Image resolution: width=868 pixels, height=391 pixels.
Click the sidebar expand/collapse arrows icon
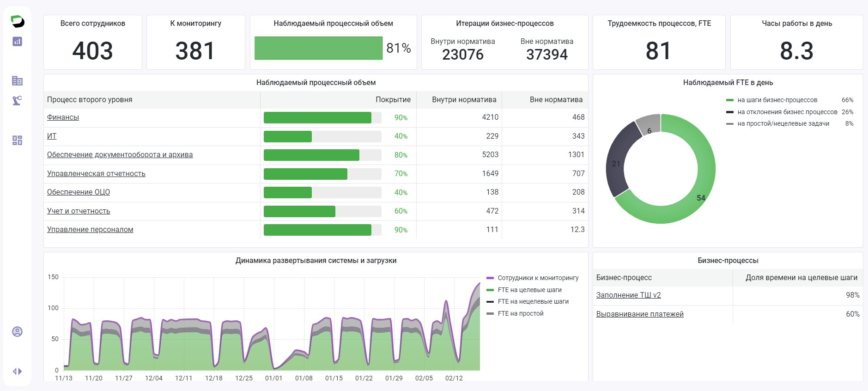[17, 371]
